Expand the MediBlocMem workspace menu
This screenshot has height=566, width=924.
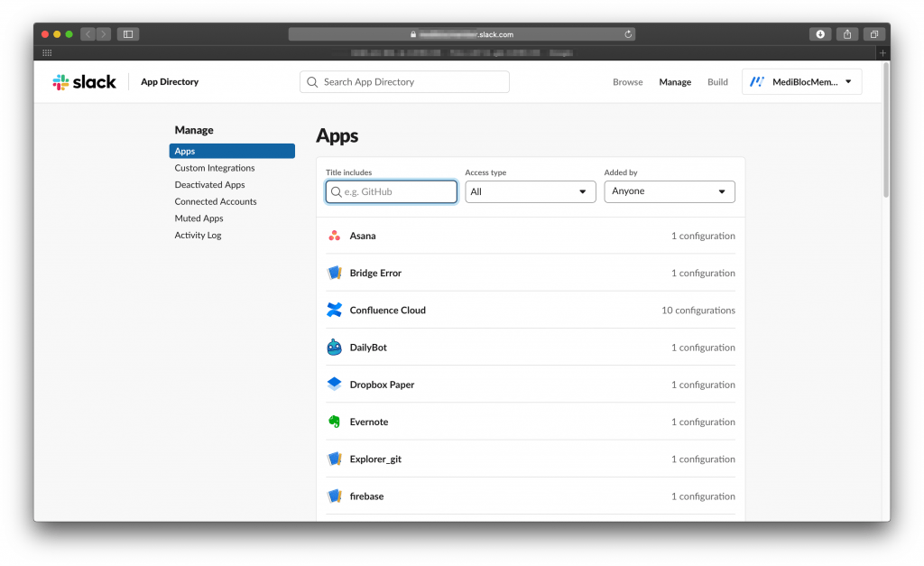pyautogui.click(x=801, y=82)
